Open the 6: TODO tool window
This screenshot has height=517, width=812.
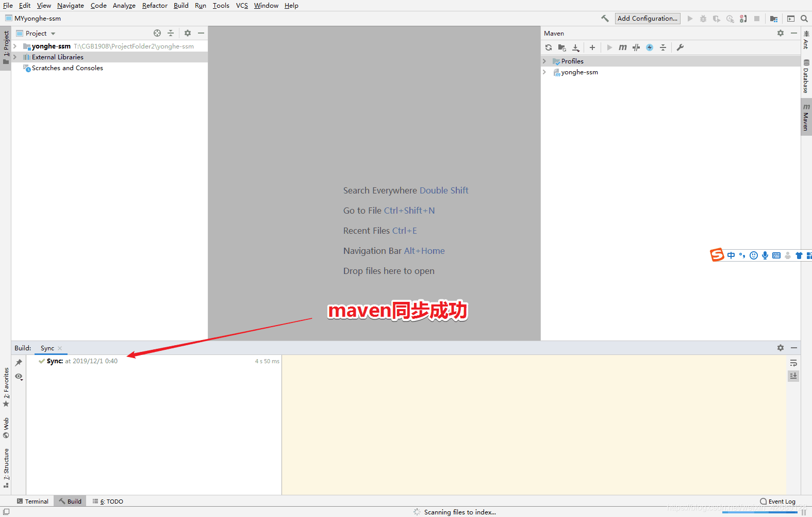pos(108,502)
